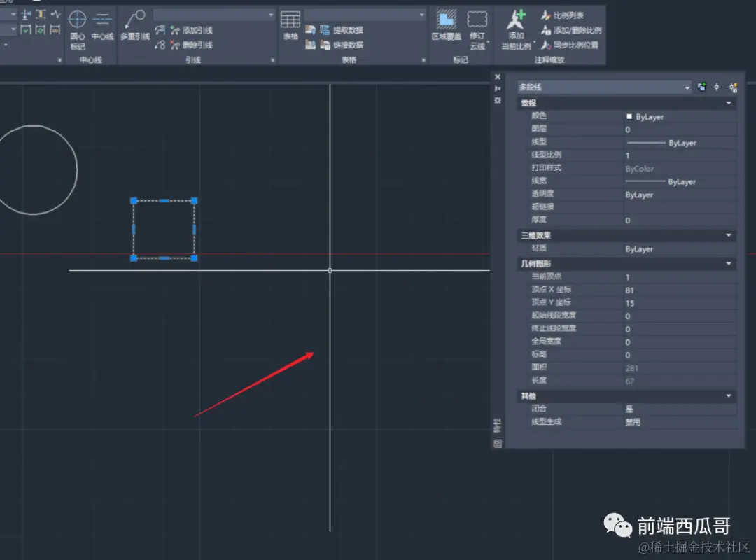Select the 修订云线 revision cloud tool
756x560 pixels.
click(x=477, y=30)
